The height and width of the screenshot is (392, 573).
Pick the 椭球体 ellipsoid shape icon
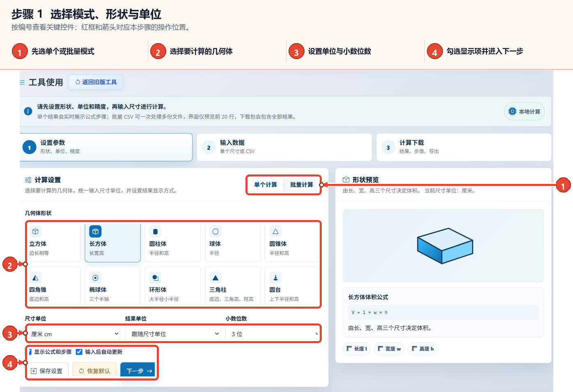pyautogui.click(x=95, y=278)
